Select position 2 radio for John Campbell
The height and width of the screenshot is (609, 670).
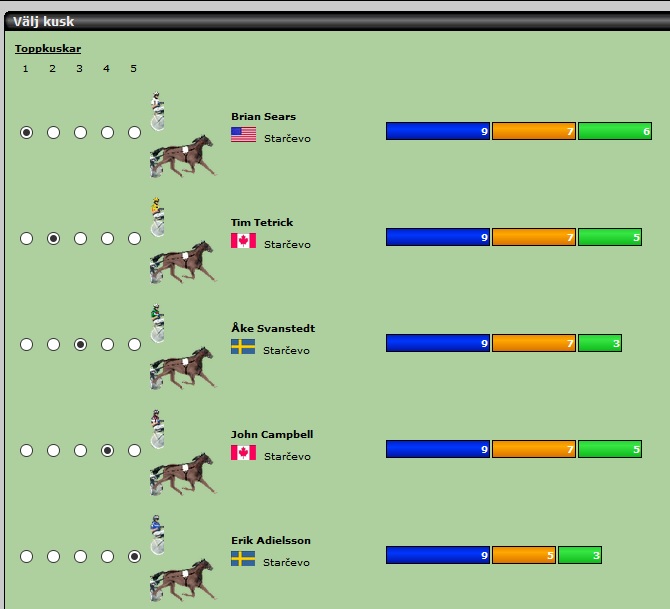[53, 450]
